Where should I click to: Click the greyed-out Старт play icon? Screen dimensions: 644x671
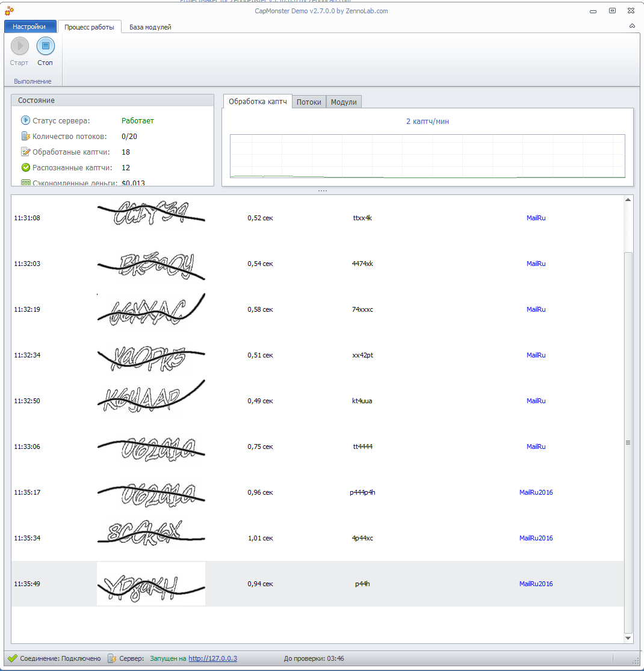click(x=20, y=46)
